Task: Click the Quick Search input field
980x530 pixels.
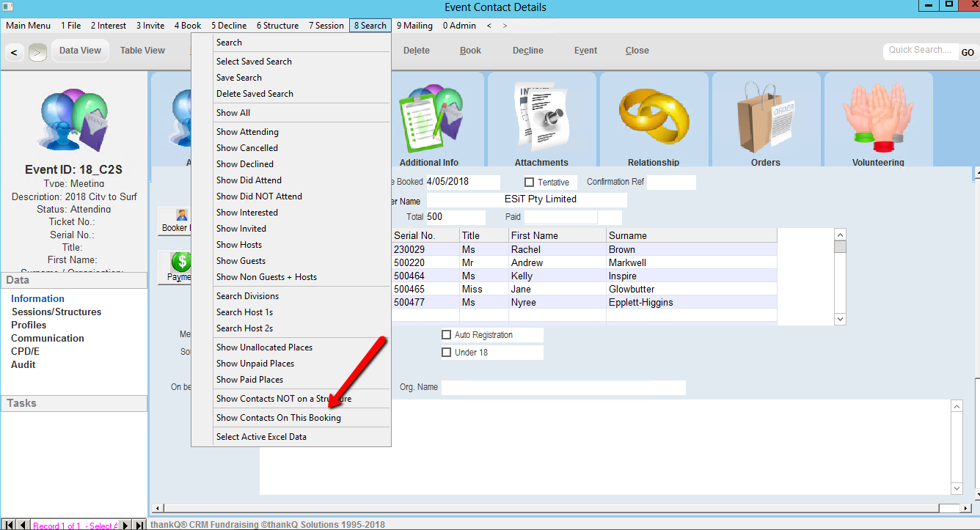Action: (919, 51)
